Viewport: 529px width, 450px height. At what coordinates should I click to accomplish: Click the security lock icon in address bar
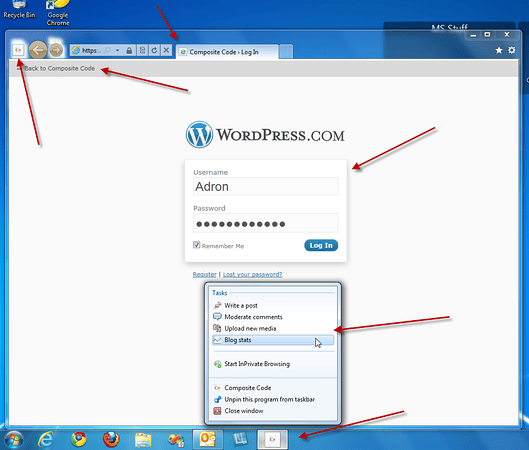(129, 50)
